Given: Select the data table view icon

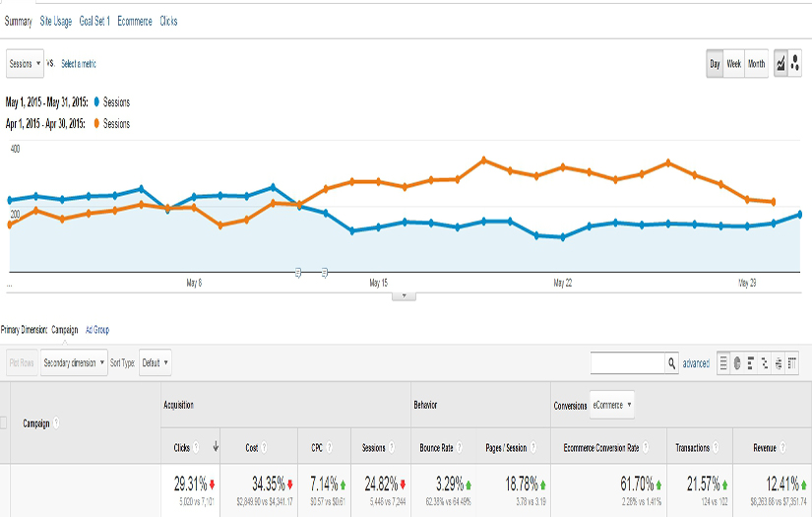Looking at the screenshot, I should pos(723,362).
